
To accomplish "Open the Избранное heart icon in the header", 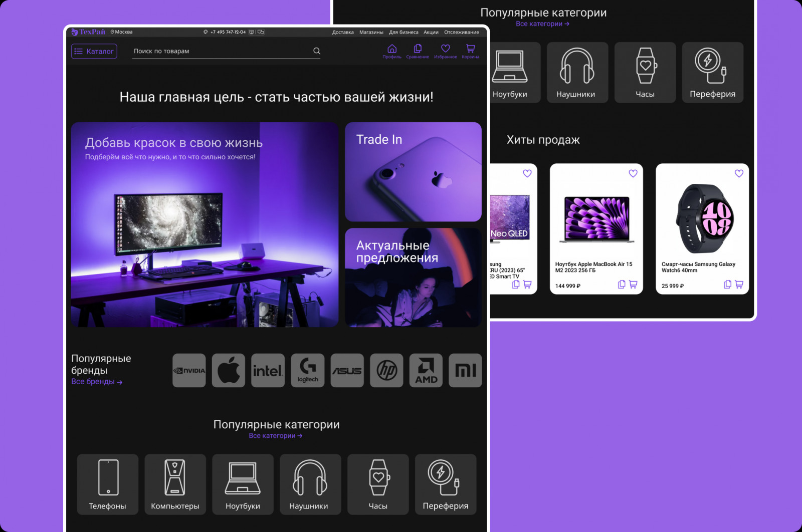I will (445, 51).
